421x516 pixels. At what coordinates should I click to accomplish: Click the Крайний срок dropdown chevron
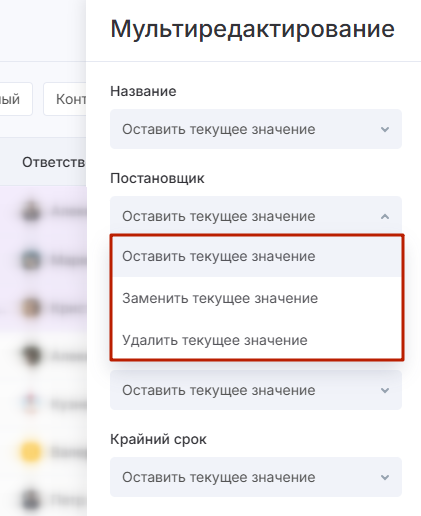tap(385, 477)
